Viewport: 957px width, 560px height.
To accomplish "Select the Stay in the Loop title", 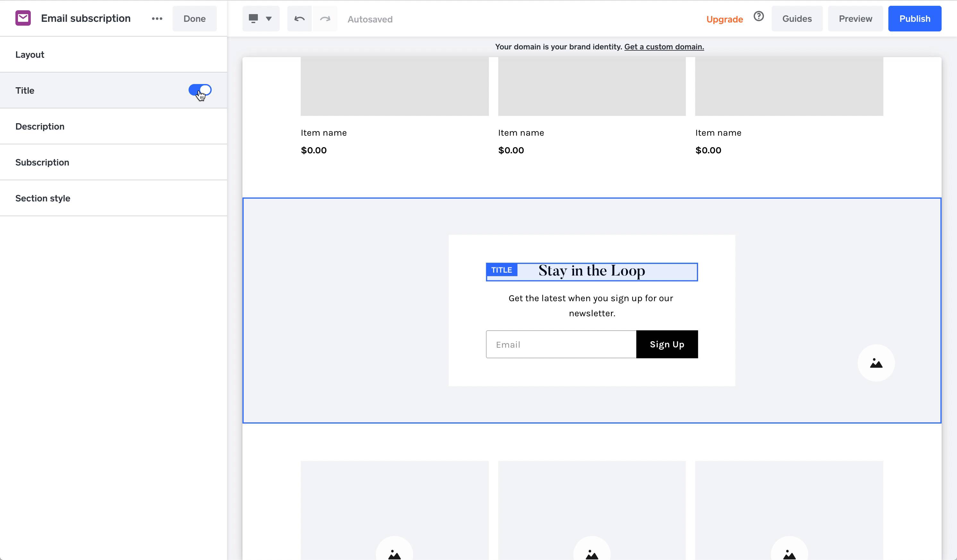I will [x=592, y=271].
